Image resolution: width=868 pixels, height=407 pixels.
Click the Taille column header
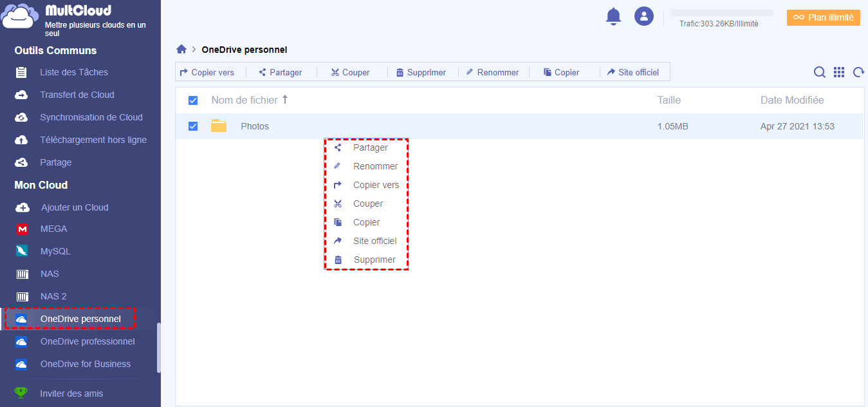coord(669,100)
